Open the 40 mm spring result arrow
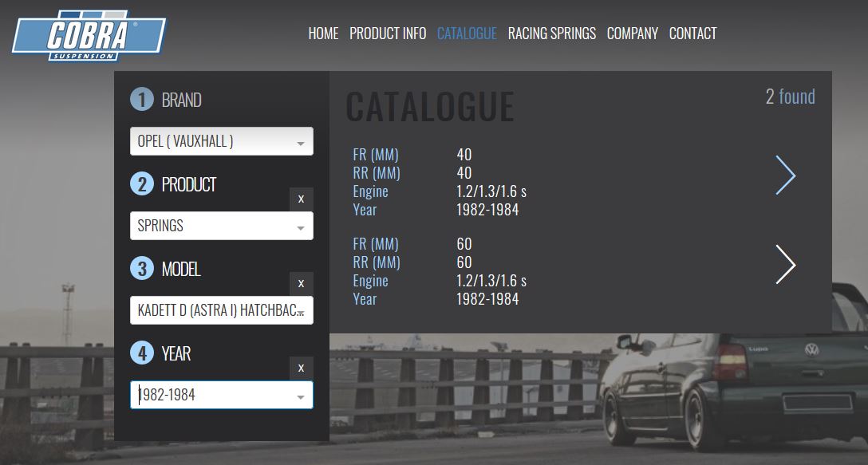868x465 pixels. [x=785, y=175]
